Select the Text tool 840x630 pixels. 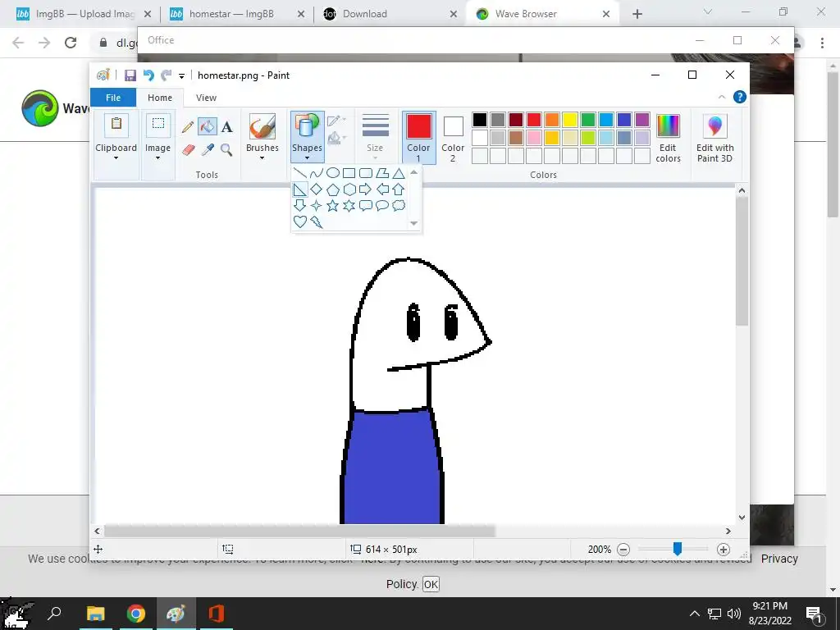point(227,127)
